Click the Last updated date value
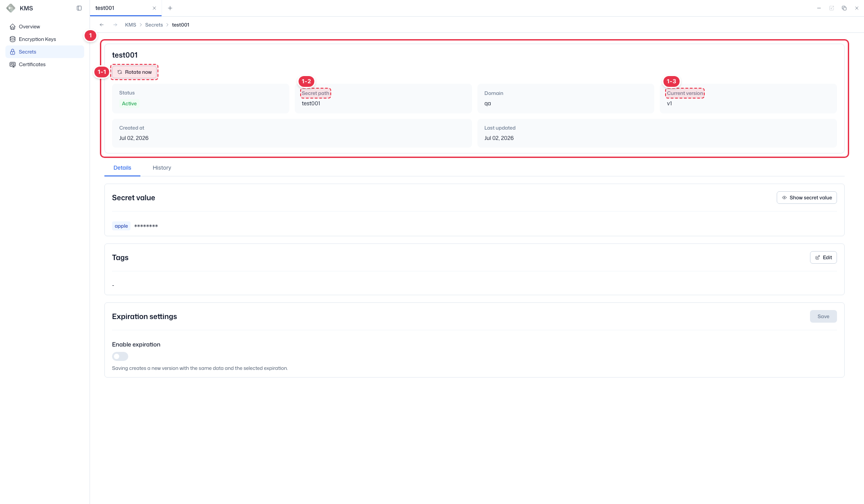This screenshot has width=864, height=504. 499,138
